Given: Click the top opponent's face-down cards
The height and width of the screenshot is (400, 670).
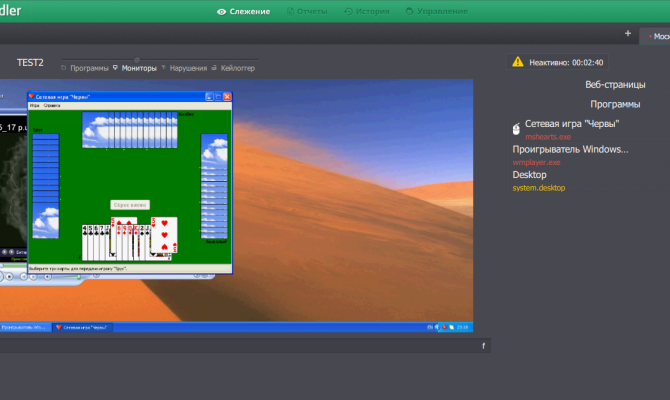Looking at the screenshot, I should click(129, 130).
